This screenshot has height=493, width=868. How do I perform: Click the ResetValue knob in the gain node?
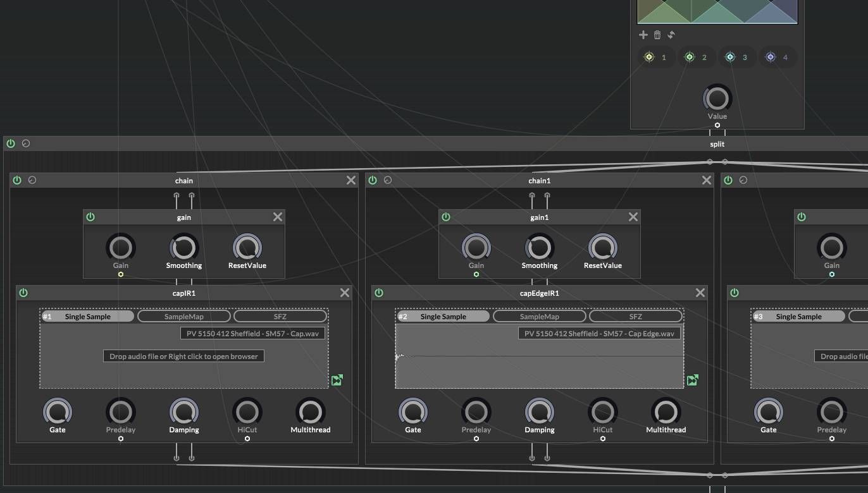(x=247, y=247)
